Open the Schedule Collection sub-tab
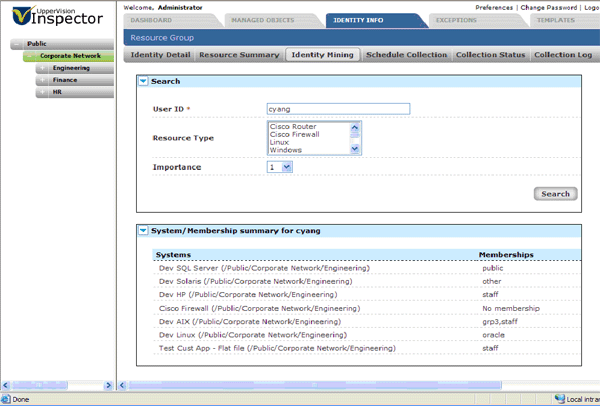 tap(406, 55)
